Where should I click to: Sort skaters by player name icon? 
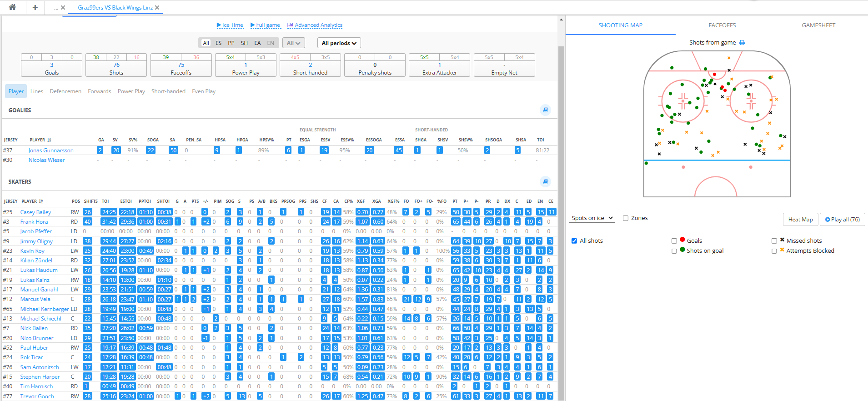click(41, 201)
